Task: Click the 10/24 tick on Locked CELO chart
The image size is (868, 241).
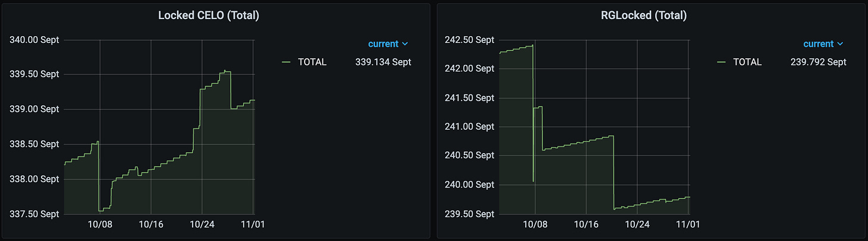Action: [x=202, y=224]
